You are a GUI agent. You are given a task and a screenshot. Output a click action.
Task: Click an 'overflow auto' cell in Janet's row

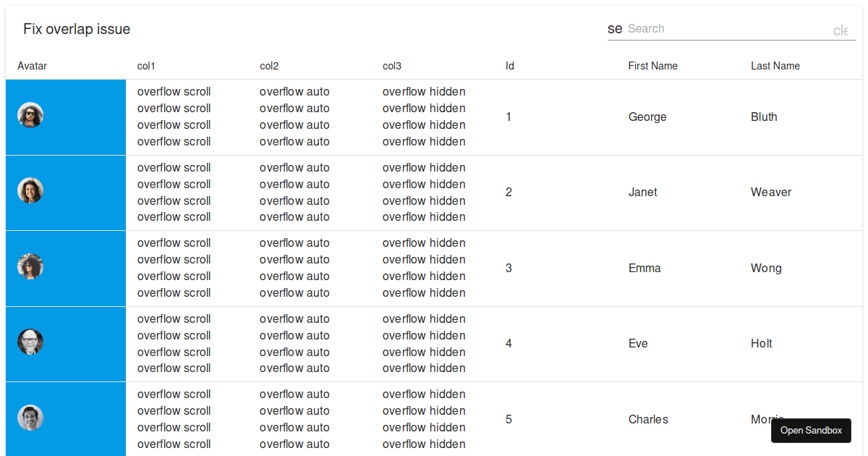[294, 192]
